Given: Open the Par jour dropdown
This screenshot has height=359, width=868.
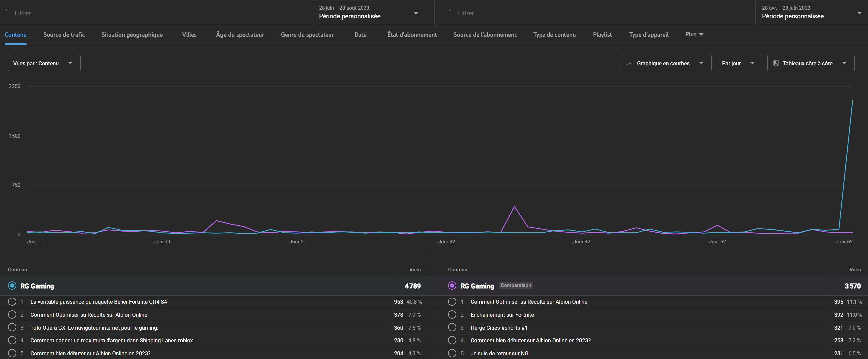Looking at the screenshot, I should click(739, 63).
